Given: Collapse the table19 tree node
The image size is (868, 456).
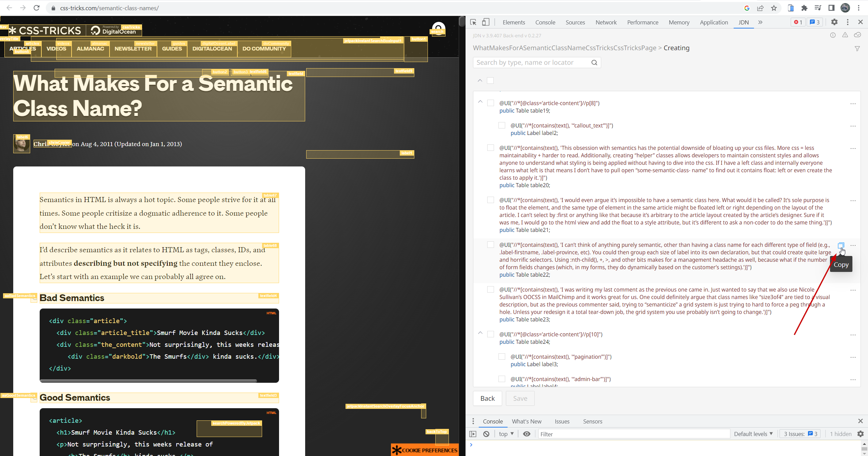Looking at the screenshot, I should coord(480,102).
